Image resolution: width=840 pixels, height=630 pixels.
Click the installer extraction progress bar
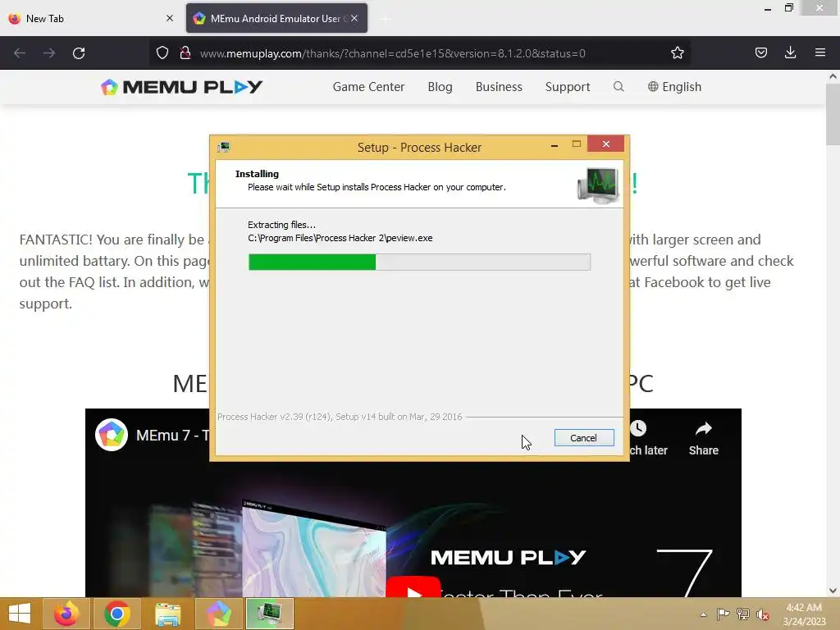[419, 262]
